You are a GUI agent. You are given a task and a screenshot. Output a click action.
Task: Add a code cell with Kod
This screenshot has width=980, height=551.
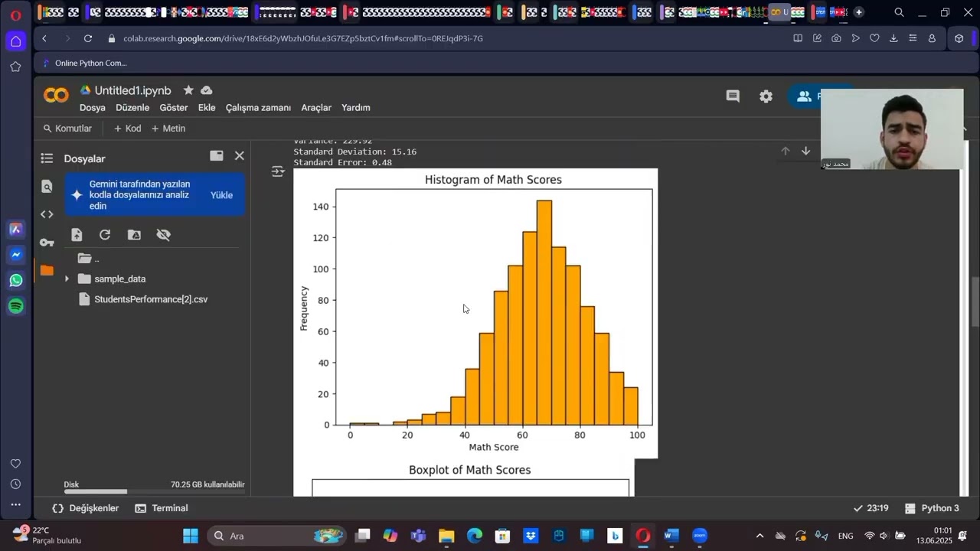coord(127,129)
